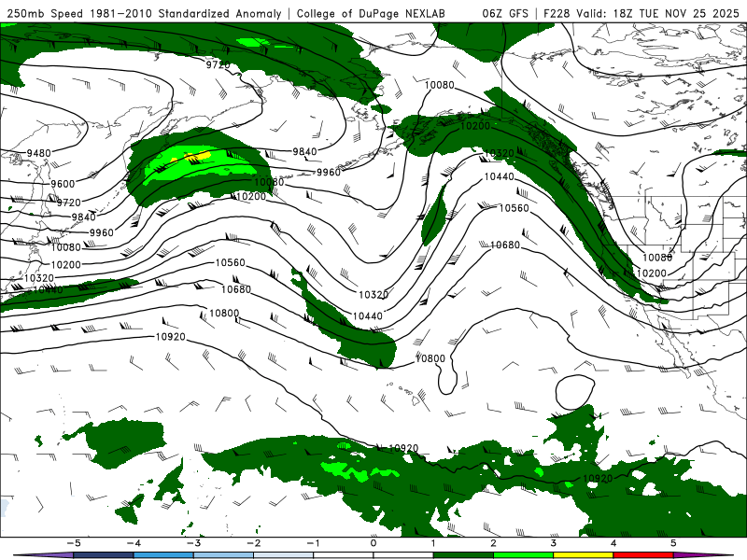This screenshot has width=747, height=560.
Task: Pick the light blue -3 to -2 color bar segment
Action: [x=223, y=555]
